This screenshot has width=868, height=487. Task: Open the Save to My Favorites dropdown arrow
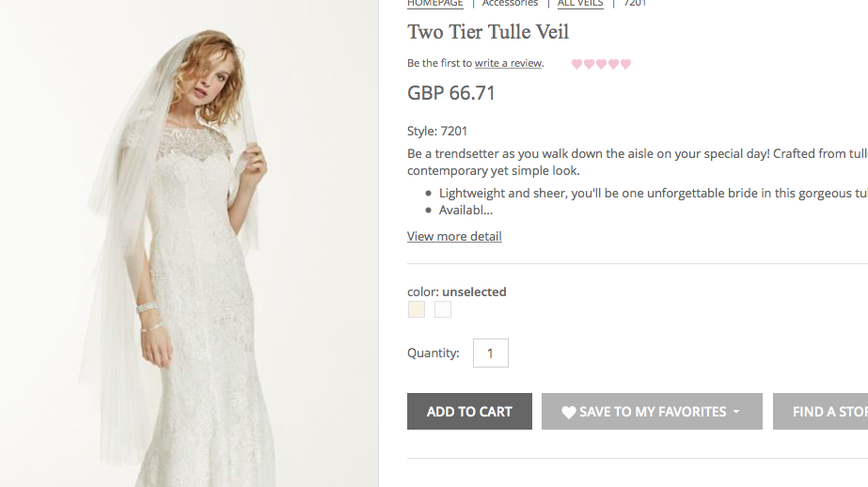736,412
